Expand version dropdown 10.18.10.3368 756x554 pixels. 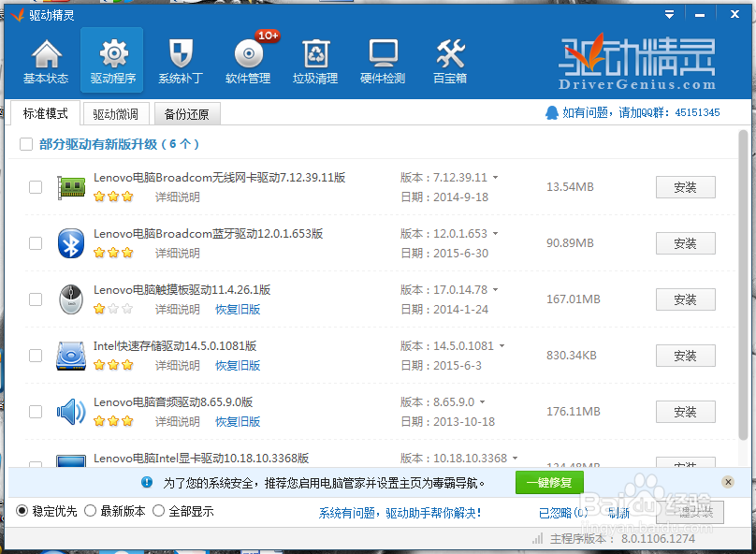(515, 459)
